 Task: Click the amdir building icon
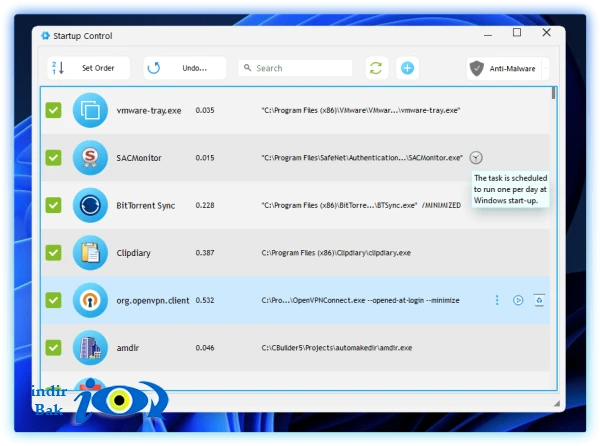point(90,348)
